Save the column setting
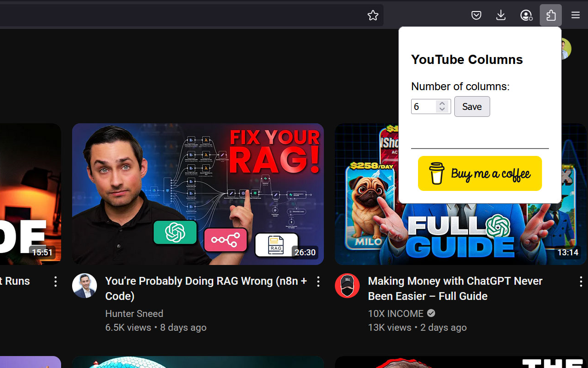Image resolution: width=588 pixels, height=368 pixels. [472, 106]
